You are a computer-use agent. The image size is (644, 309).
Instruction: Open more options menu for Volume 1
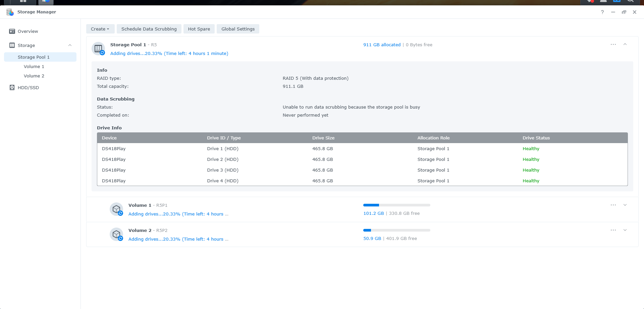(613, 205)
